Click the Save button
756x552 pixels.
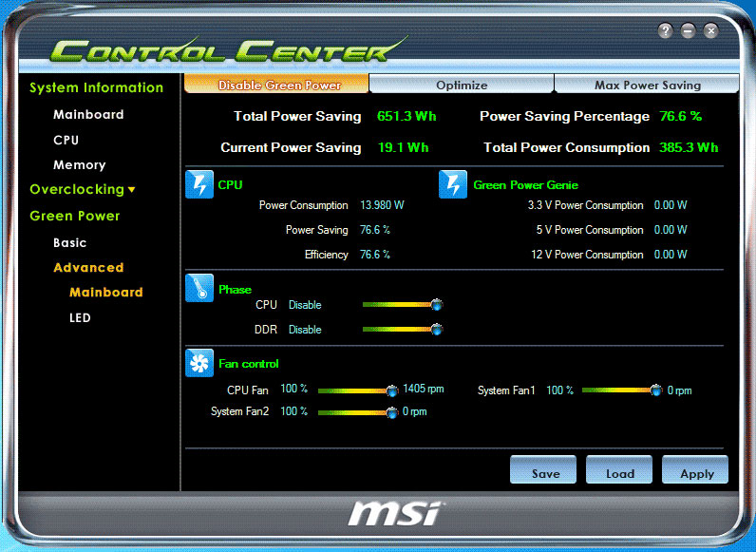(x=543, y=469)
